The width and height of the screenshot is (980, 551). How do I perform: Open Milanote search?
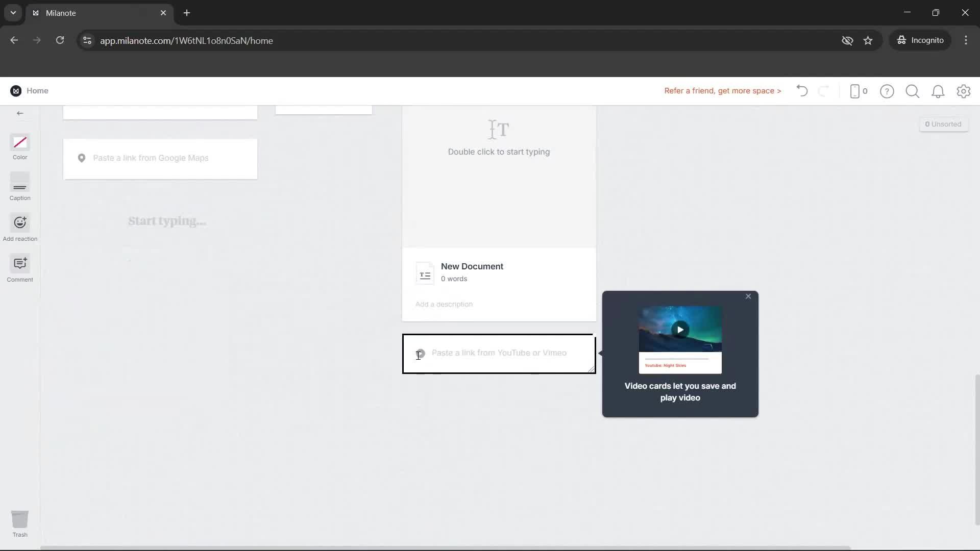pos(913,91)
